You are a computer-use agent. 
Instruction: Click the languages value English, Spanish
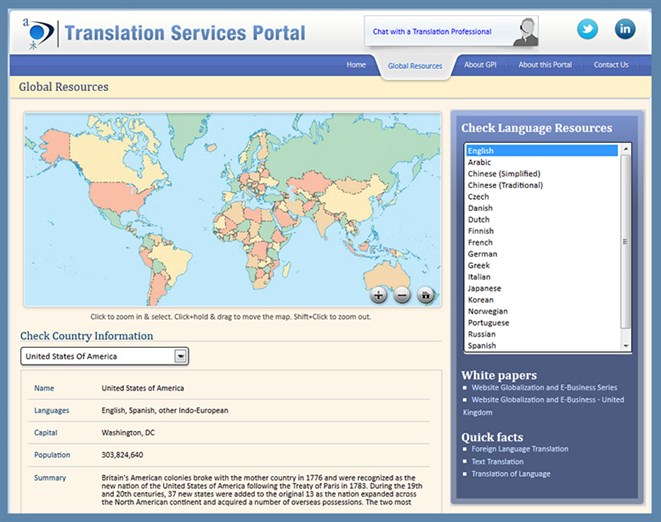pos(165,410)
